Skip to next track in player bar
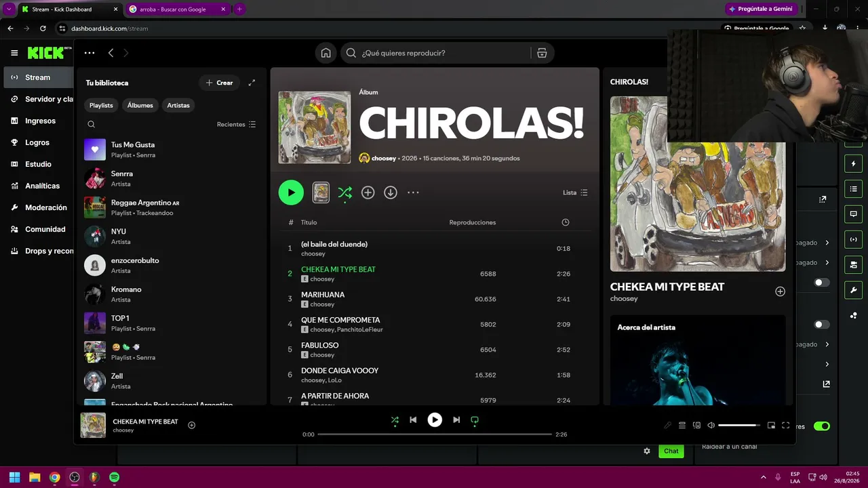Screen dimensions: 868x488 point(456,420)
